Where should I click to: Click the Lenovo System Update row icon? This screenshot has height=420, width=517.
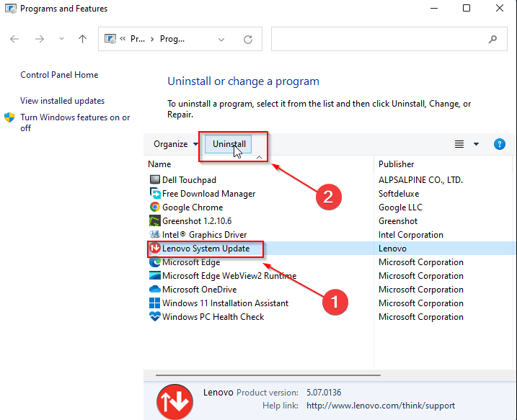point(154,248)
